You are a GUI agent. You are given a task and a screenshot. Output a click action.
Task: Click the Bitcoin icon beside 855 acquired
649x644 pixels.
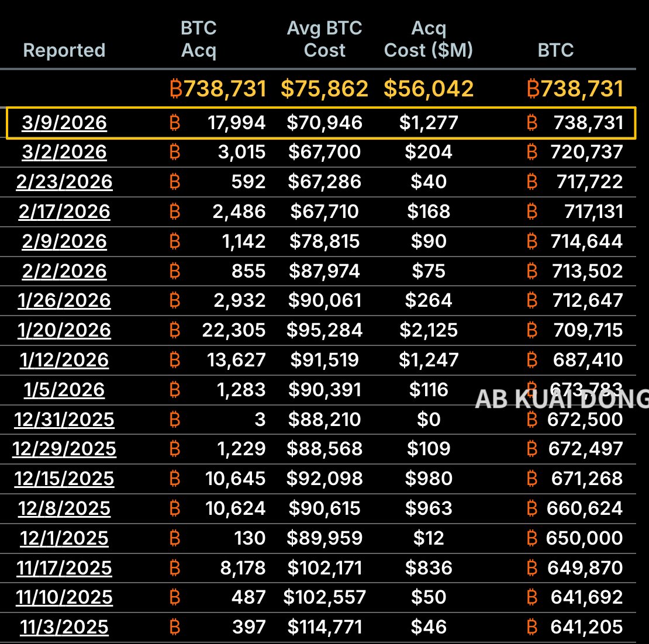click(x=174, y=271)
